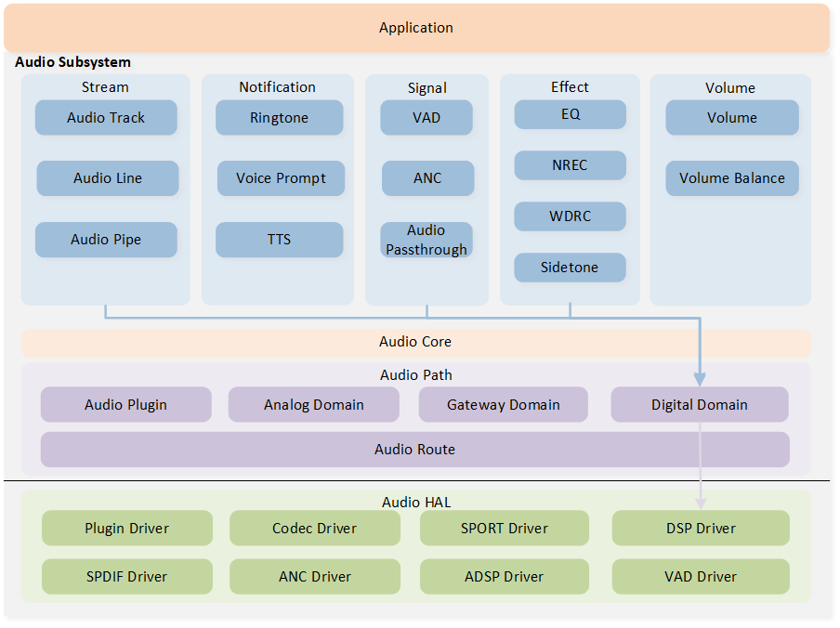Image resolution: width=840 pixels, height=628 pixels.
Task: Click the Audio Core bar
Action: [415, 343]
